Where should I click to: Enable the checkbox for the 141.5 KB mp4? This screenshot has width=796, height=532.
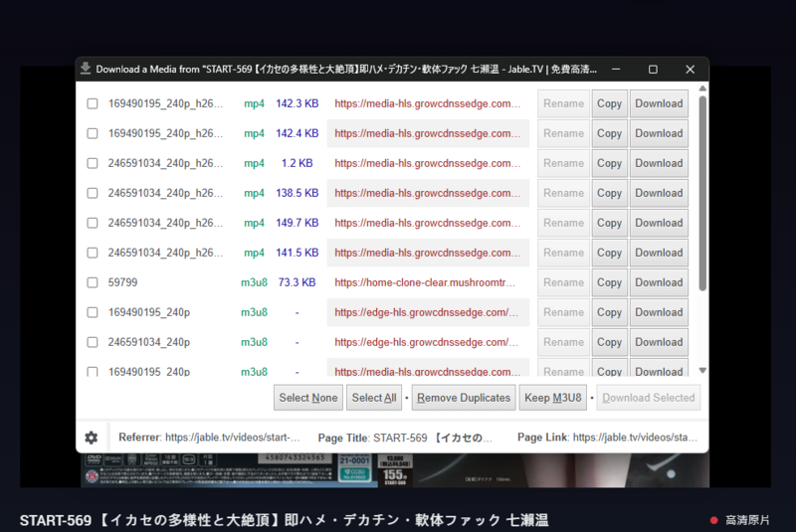point(93,253)
